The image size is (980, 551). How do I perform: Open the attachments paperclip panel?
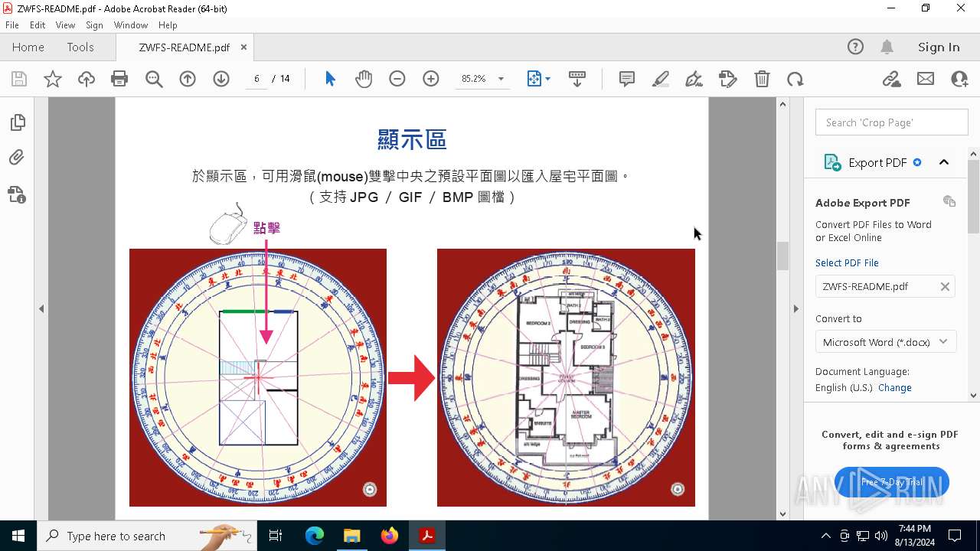[x=17, y=158]
